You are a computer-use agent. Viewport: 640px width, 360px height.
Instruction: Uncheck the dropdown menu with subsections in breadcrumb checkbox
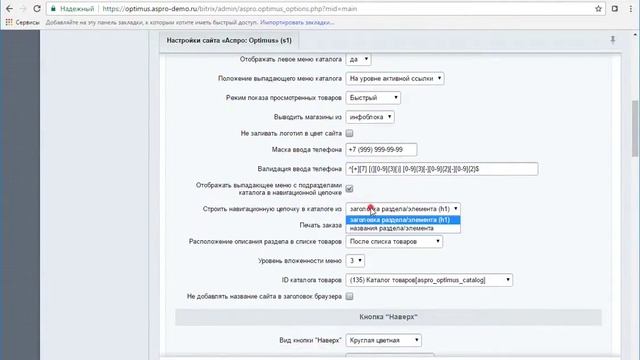pos(349,189)
